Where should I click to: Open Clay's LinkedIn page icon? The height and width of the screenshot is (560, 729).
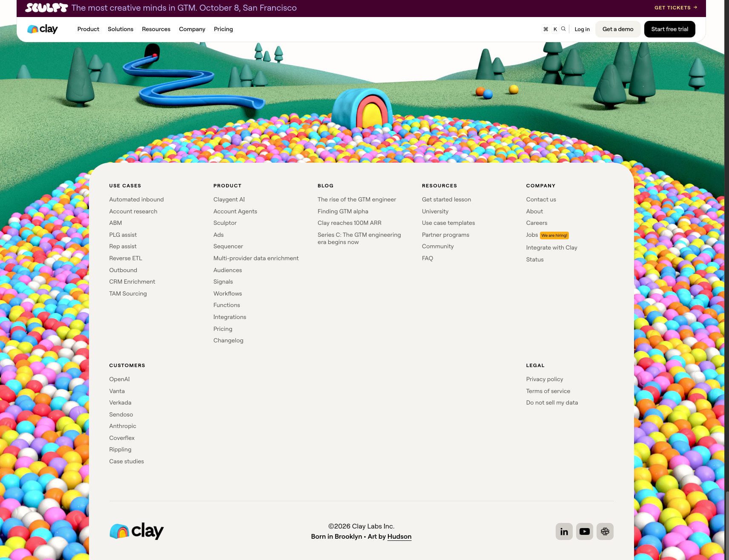pos(564,531)
